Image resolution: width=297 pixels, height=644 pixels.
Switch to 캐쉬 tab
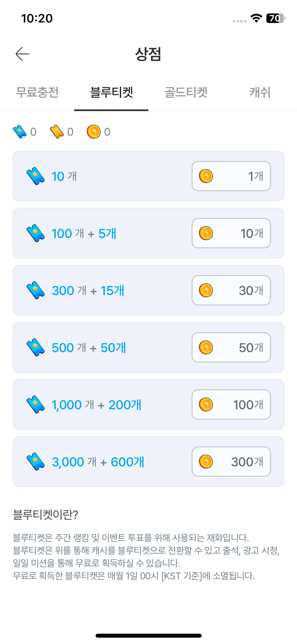tap(260, 92)
